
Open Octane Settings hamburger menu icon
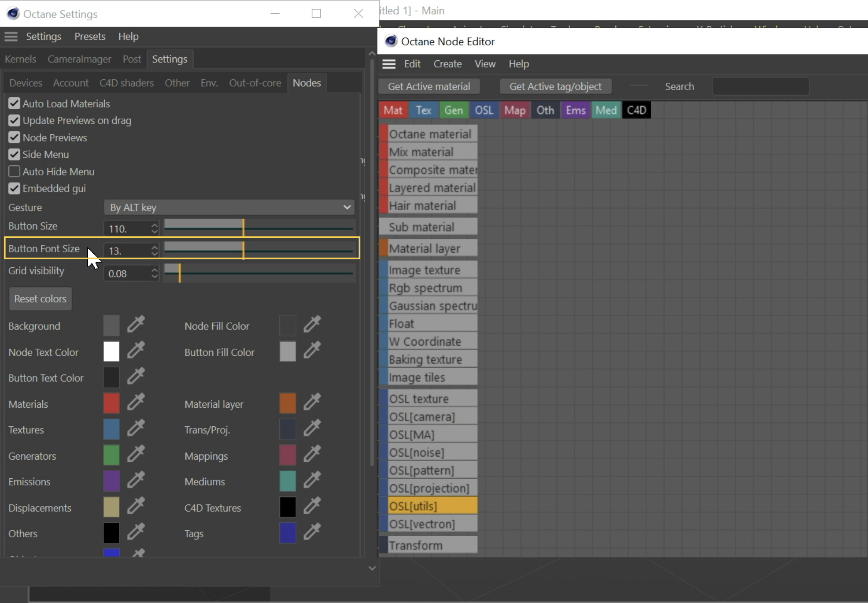[11, 37]
